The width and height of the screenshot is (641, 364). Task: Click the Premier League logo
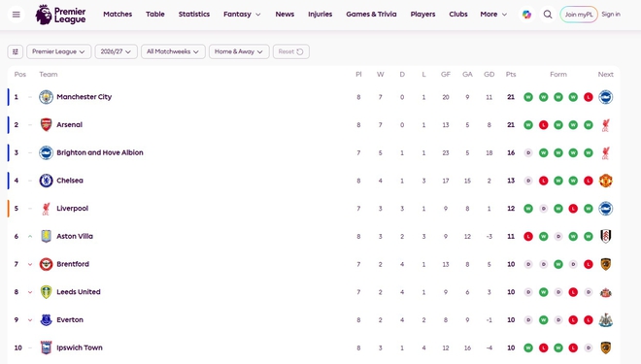60,15
